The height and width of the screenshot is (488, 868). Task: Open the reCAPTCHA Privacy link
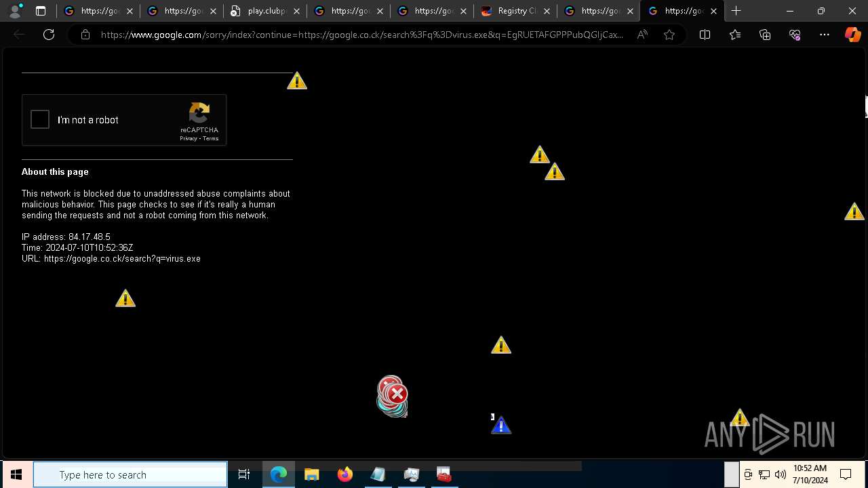(x=189, y=138)
